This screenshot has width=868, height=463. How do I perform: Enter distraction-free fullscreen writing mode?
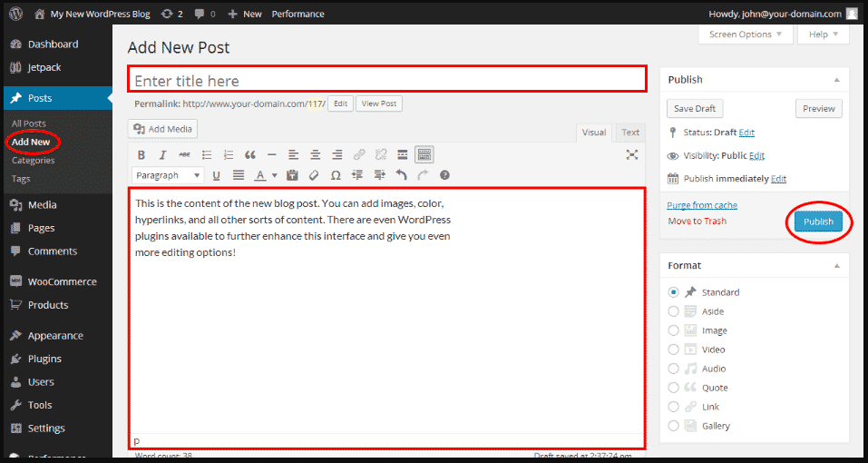[x=631, y=155]
